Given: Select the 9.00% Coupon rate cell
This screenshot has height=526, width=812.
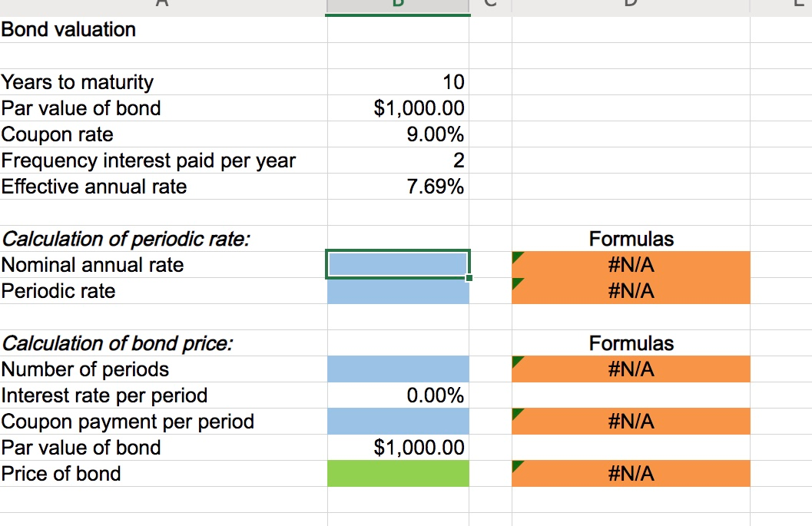Looking at the screenshot, I should coord(397,134).
